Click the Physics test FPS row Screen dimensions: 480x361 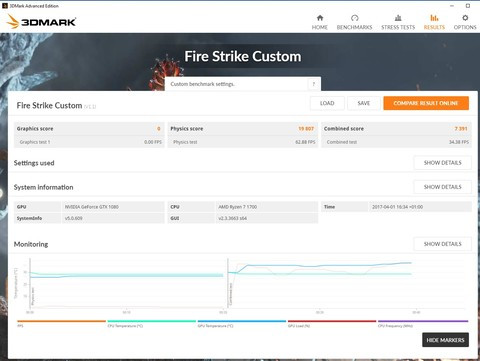[x=243, y=142]
